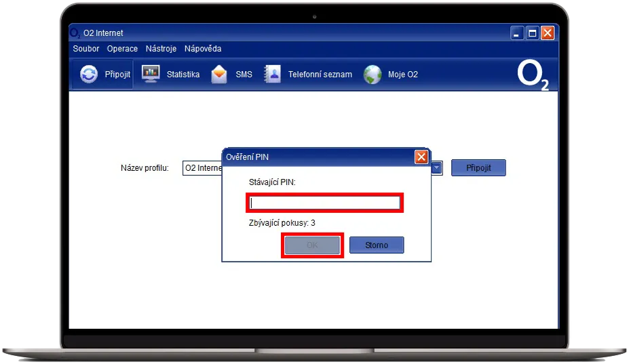
Task: Open the Nástroje menu
Action: click(x=161, y=49)
